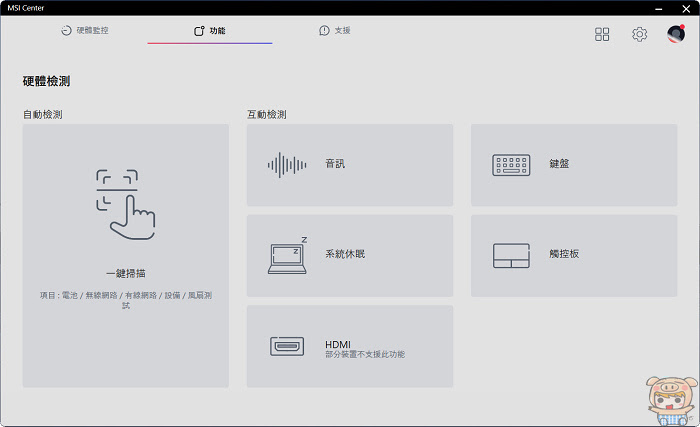Start 一鍵掃描 automatic detection

[125, 255]
